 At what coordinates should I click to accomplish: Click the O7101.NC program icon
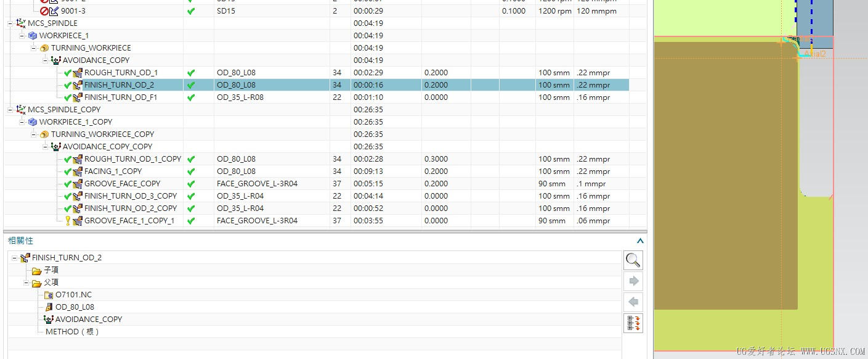[49, 295]
